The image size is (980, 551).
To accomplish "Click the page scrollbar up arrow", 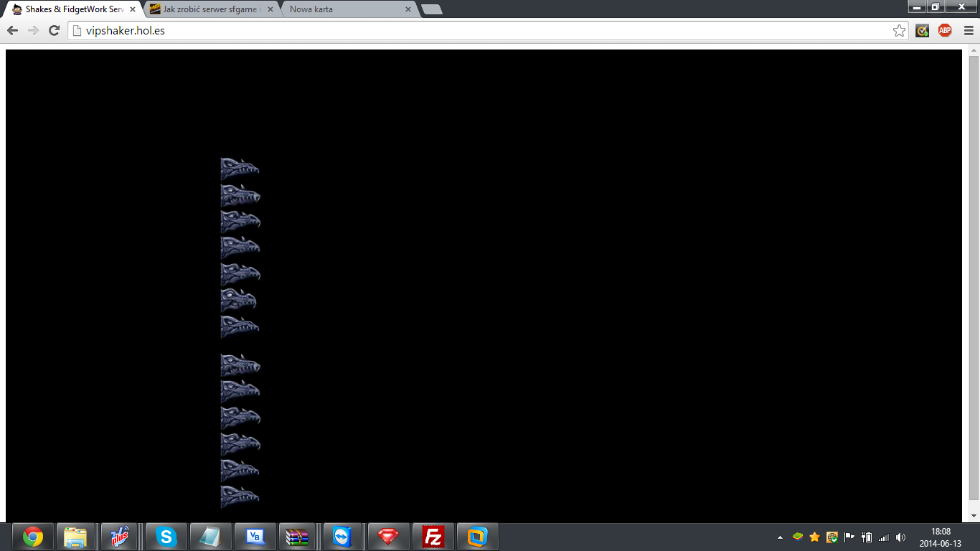I will click(974, 51).
